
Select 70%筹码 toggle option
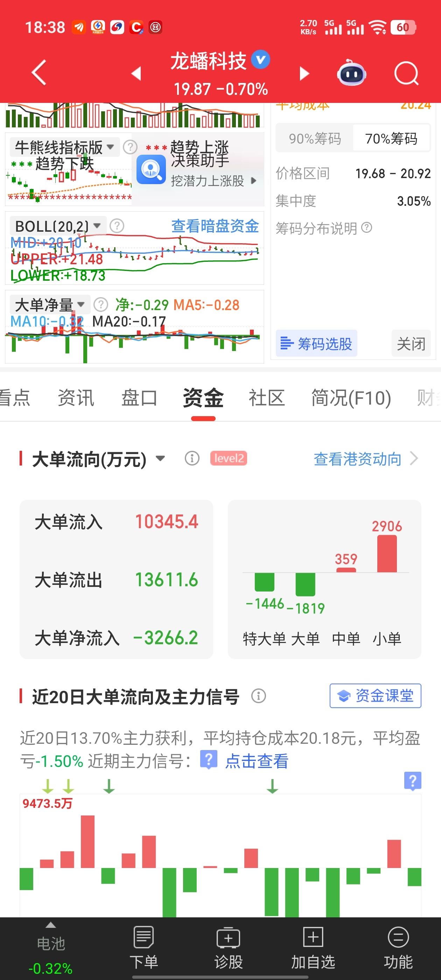(x=391, y=139)
